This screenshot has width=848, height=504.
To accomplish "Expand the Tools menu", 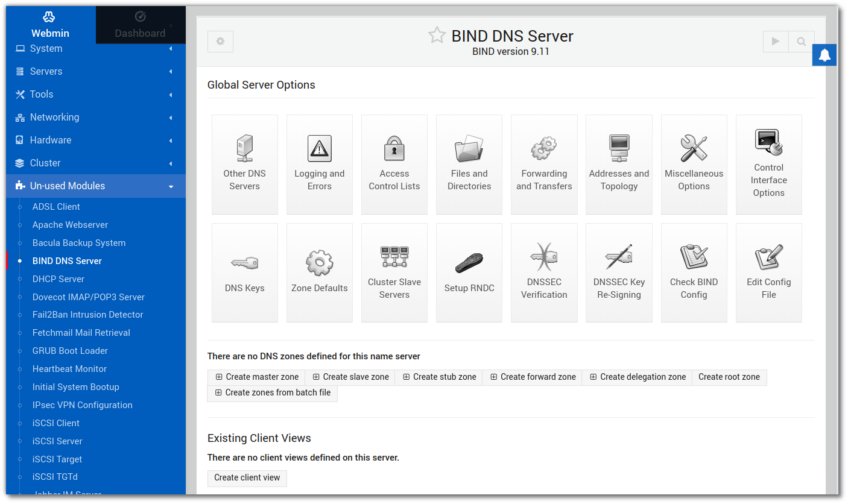I will [96, 94].
